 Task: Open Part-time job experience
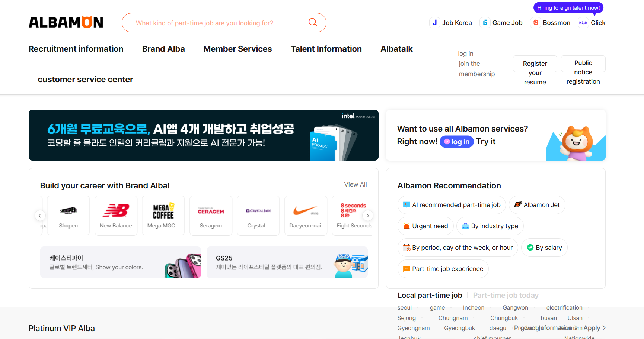click(x=443, y=269)
